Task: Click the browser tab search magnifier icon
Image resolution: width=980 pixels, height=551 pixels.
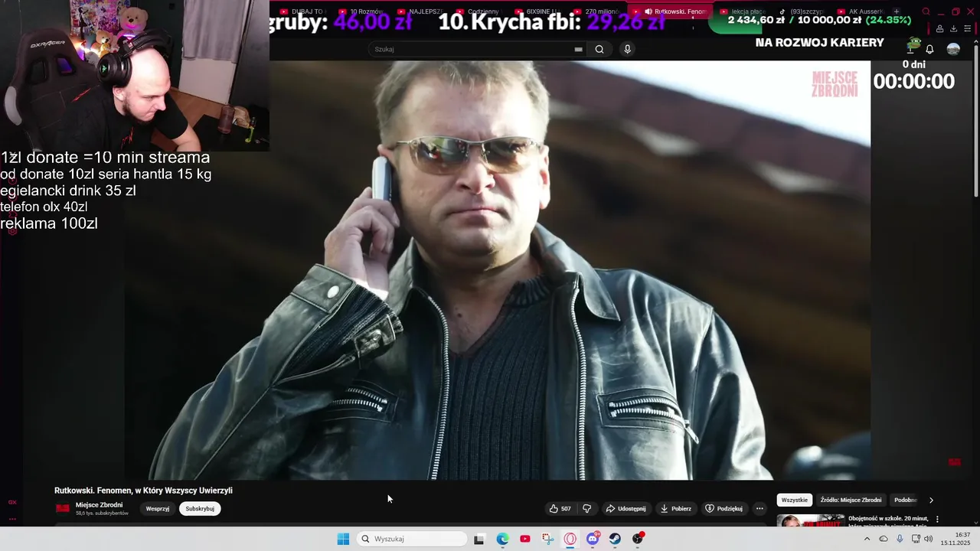Action: point(926,11)
